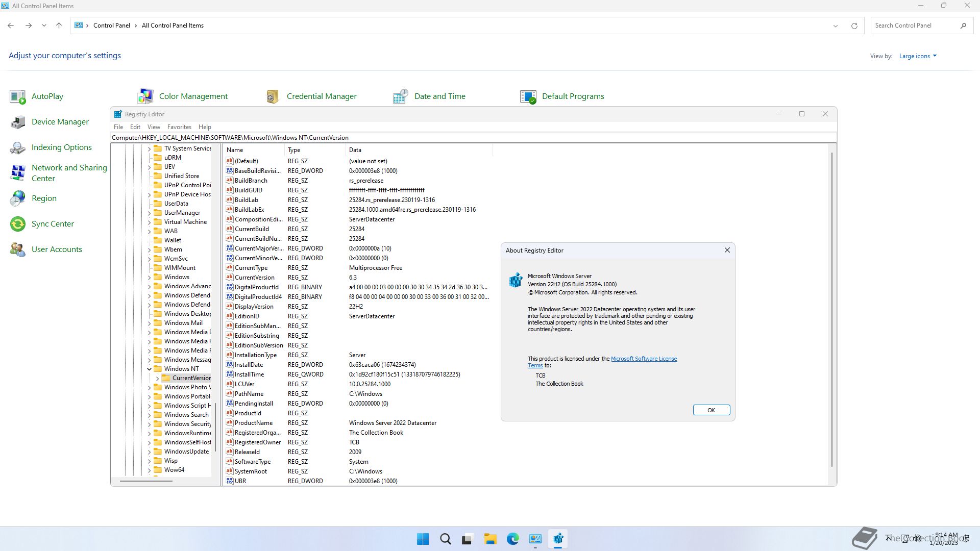Expand the CurrentVersion subkey chevron
This screenshot has height=551, width=980.
point(157,378)
